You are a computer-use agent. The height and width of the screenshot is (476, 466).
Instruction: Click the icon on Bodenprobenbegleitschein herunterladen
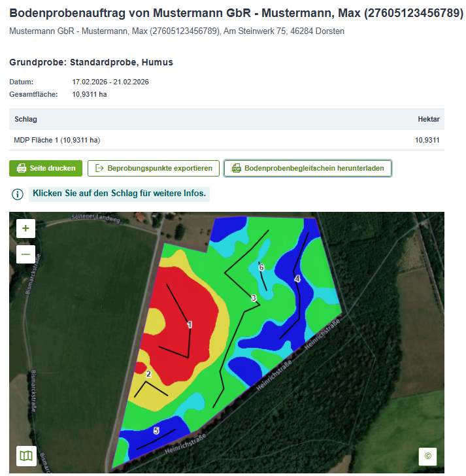click(x=236, y=169)
